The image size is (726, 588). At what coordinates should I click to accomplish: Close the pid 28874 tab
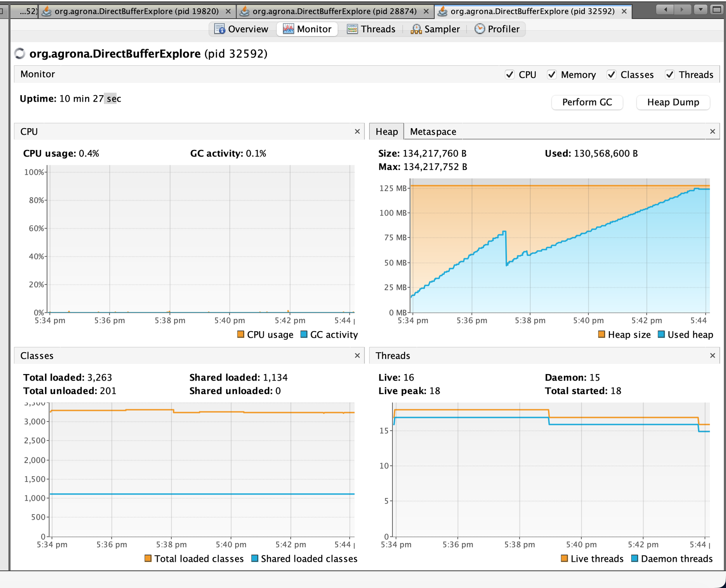426,11
